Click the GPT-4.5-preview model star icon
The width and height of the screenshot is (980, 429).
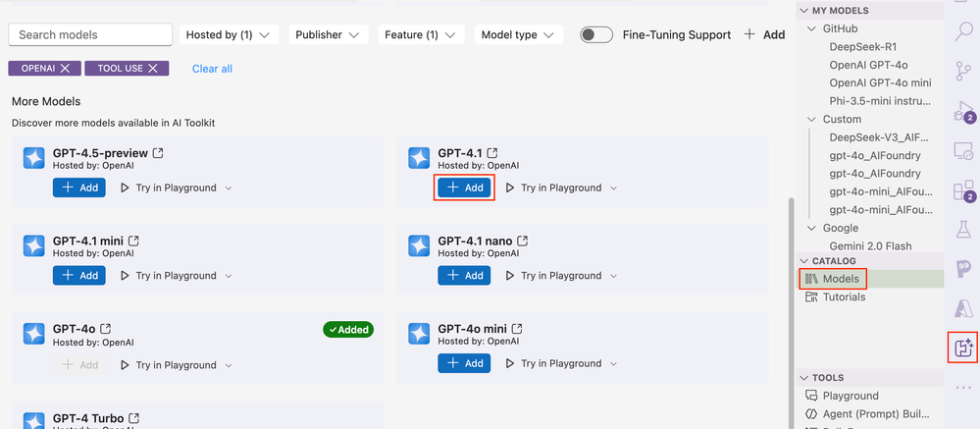(33, 158)
